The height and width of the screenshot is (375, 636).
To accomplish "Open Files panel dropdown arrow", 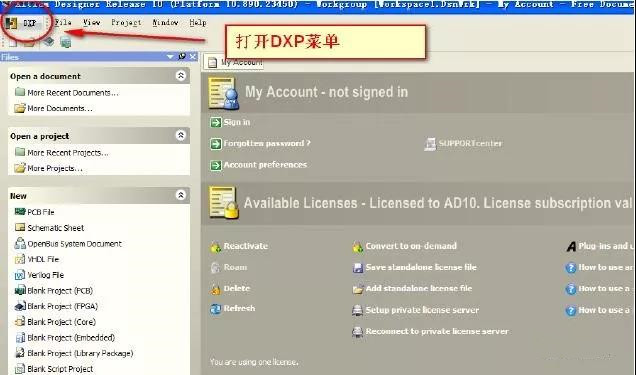I will click(170, 57).
